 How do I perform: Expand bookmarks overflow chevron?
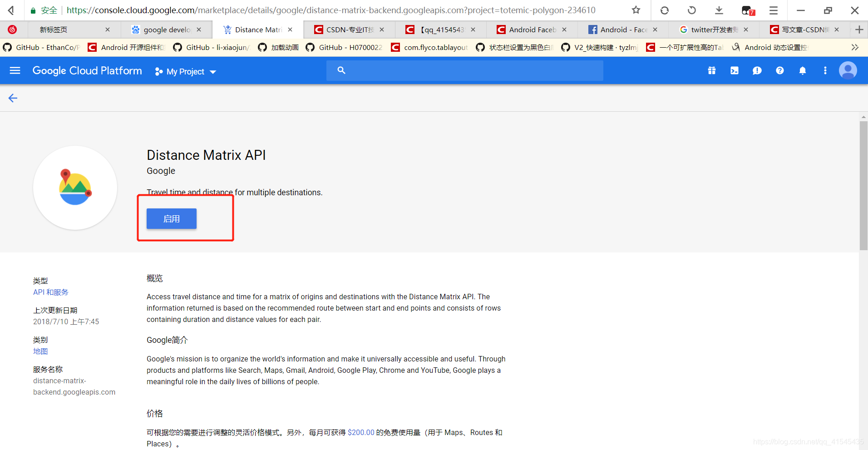855,47
